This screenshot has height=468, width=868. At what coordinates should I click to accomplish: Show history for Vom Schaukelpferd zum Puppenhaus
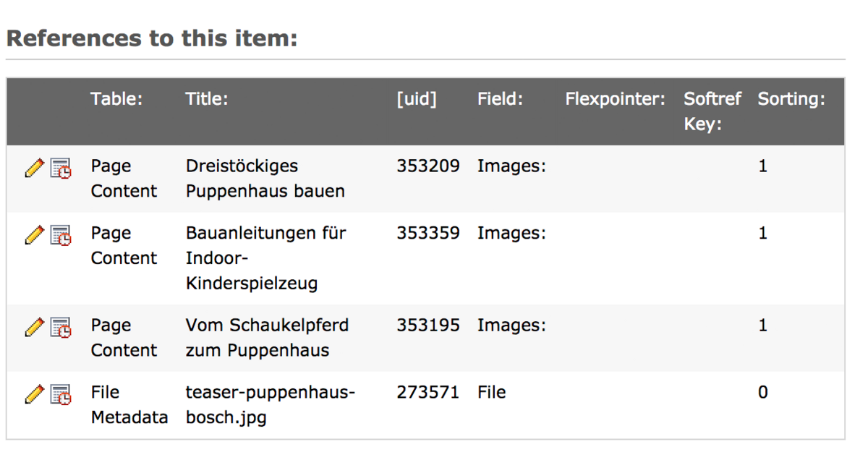click(61, 328)
